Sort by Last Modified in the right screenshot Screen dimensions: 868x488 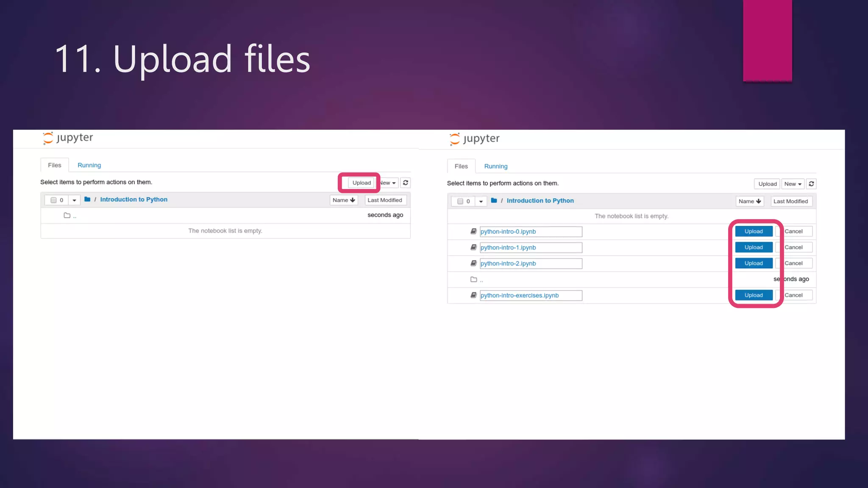click(791, 201)
